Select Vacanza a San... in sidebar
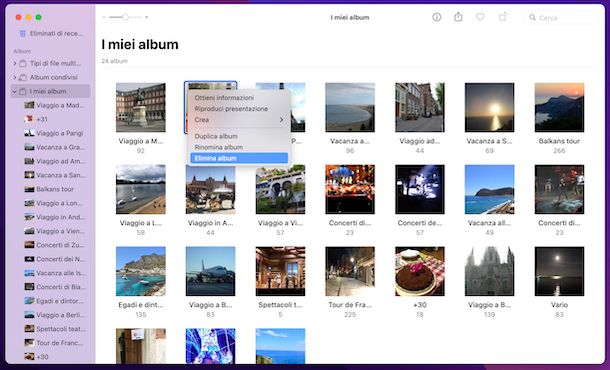Screen dimensions: 610x370 pos(54,175)
